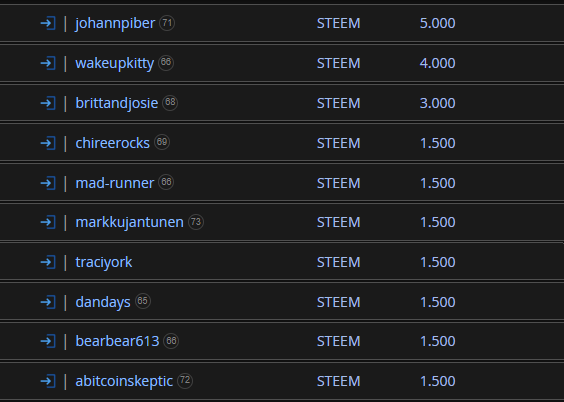
Task: Click the arrow icon beside abitcoinskeptic
Action: pos(48,381)
